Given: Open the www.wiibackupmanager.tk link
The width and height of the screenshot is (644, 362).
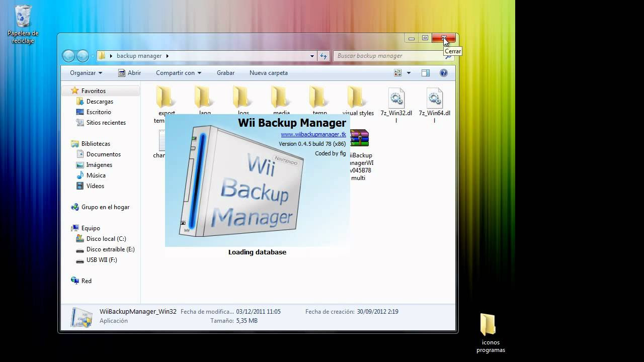Looking at the screenshot, I should (x=313, y=134).
